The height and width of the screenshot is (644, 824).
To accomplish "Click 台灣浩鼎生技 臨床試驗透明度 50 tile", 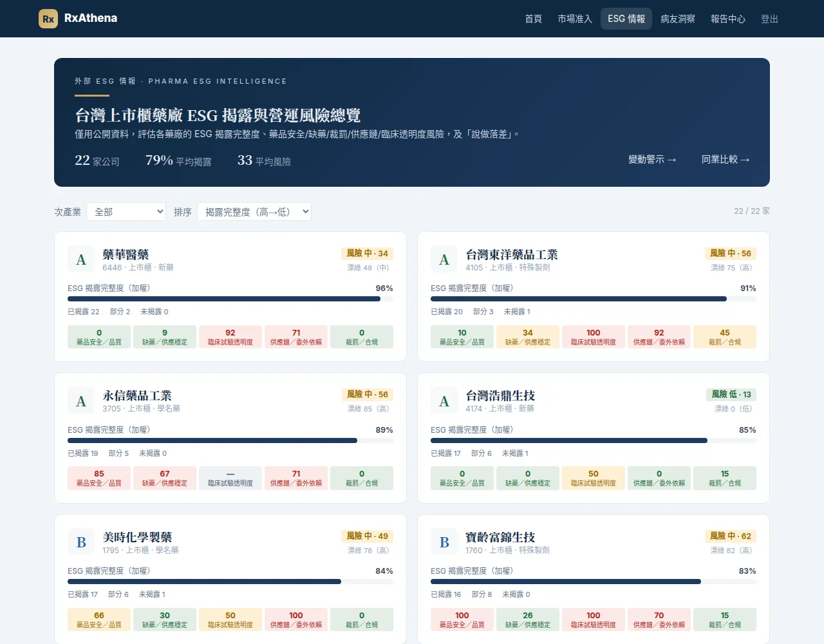I will 594,478.
